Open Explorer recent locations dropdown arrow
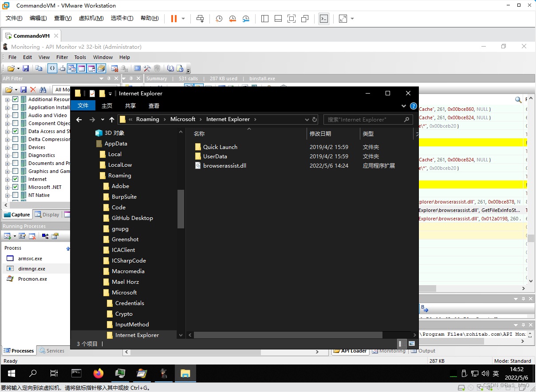The image size is (536, 392). click(102, 120)
